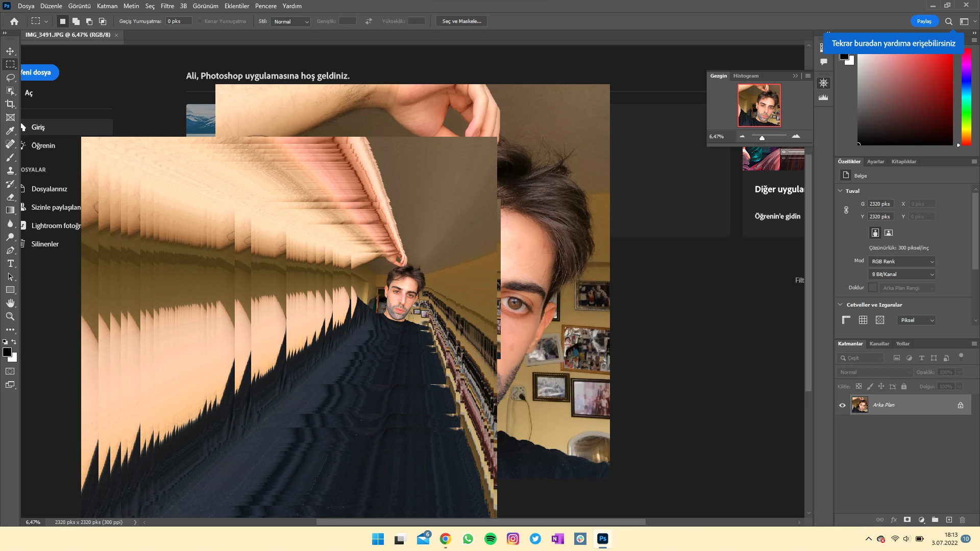The image size is (980, 551).
Task: Open the Filtre menu
Action: [x=167, y=6]
